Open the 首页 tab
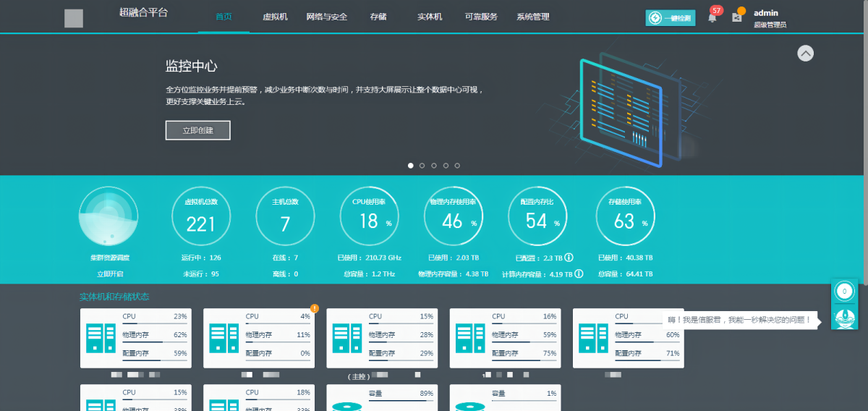Viewport: 868px width, 411px height. [224, 17]
